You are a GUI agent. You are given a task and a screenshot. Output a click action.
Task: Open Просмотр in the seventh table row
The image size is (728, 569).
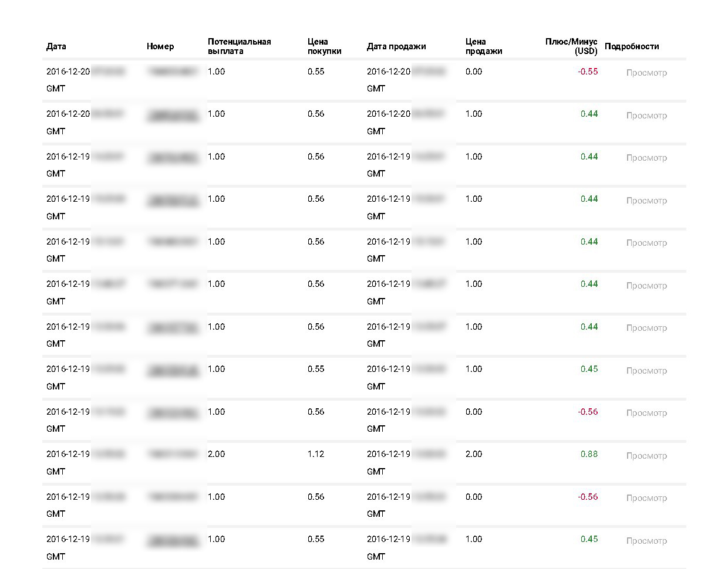coord(646,328)
